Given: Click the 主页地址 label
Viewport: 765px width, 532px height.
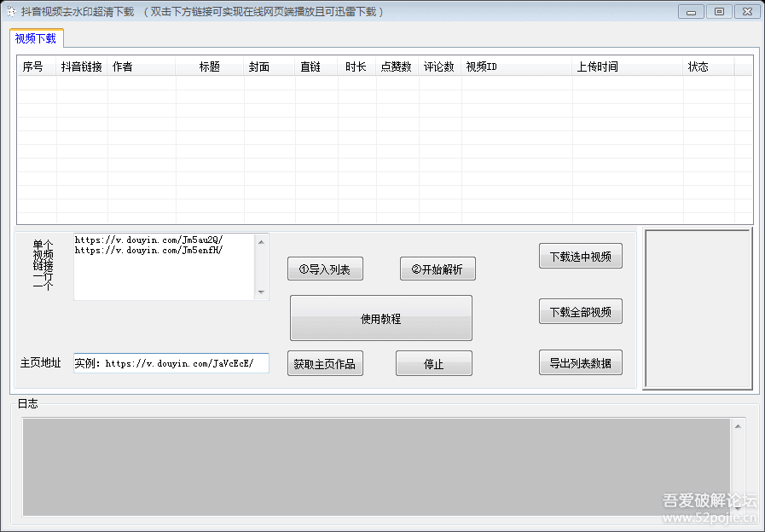Looking at the screenshot, I should pos(40,363).
